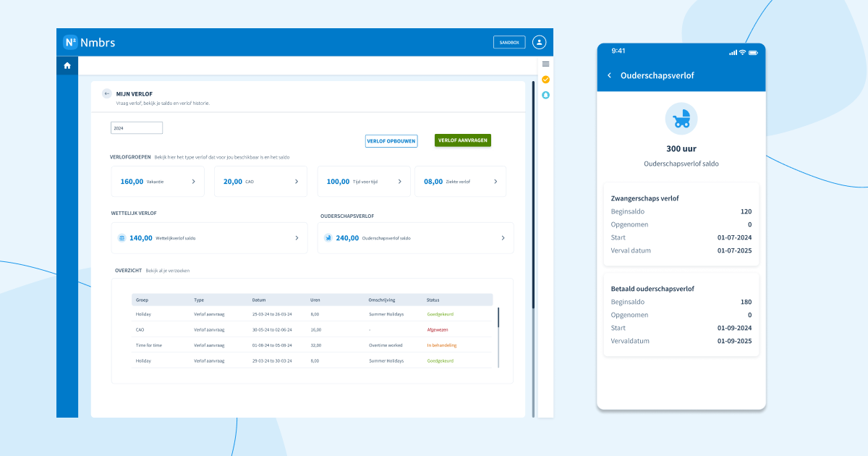Click the orange checkmark tasks icon
The height and width of the screenshot is (456, 868).
pos(545,80)
